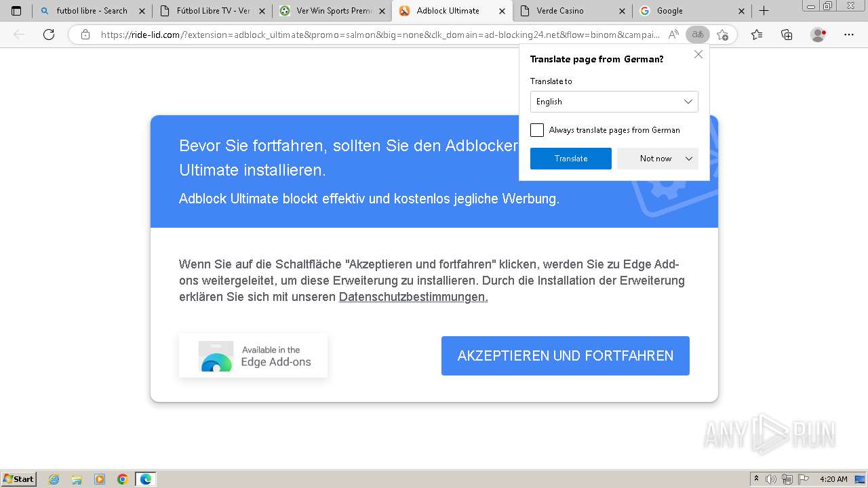Click the Translate button
The height and width of the screenshot is (488, 868).
[571, 159]
